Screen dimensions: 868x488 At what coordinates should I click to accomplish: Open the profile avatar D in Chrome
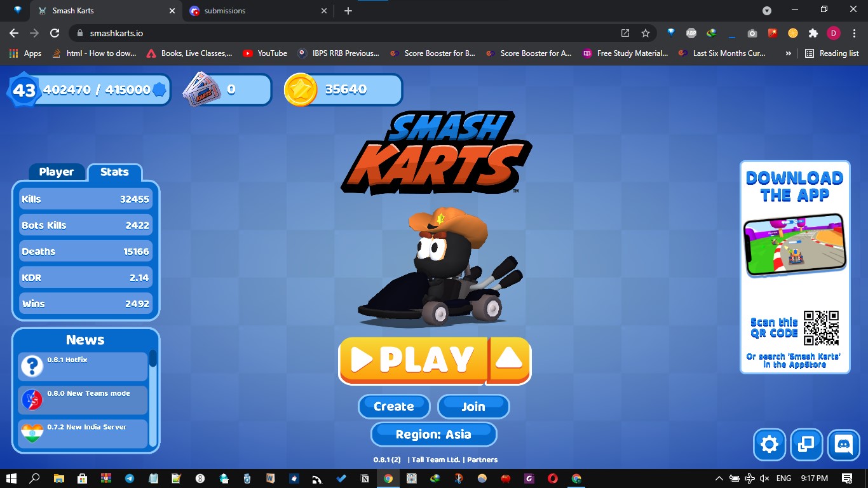click(x=833, y=33)
